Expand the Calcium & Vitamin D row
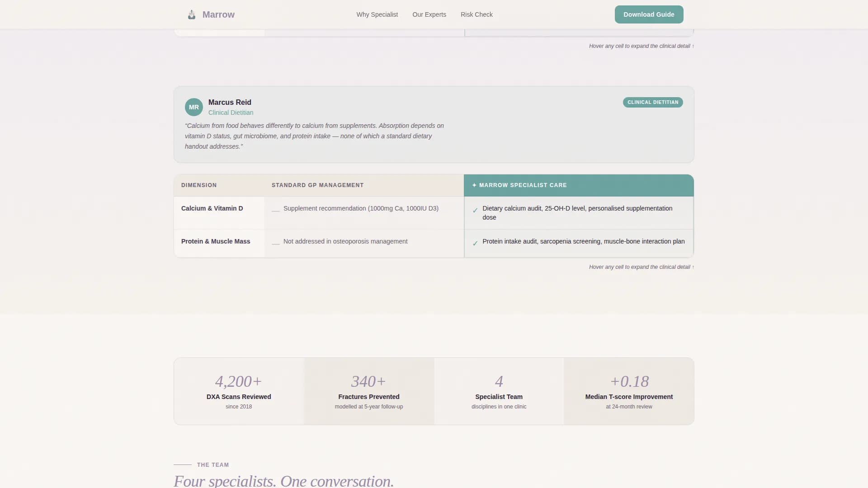 [212, 208]
